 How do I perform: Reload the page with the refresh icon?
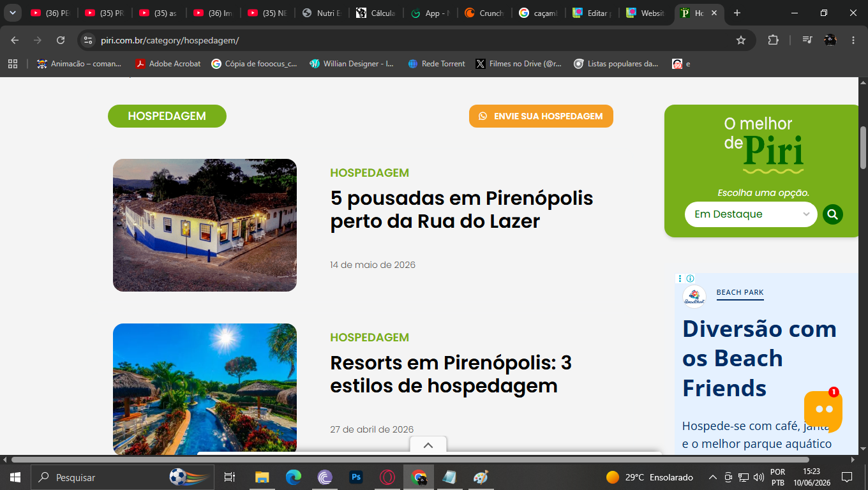pyautogui.click(x=61, y=40)
